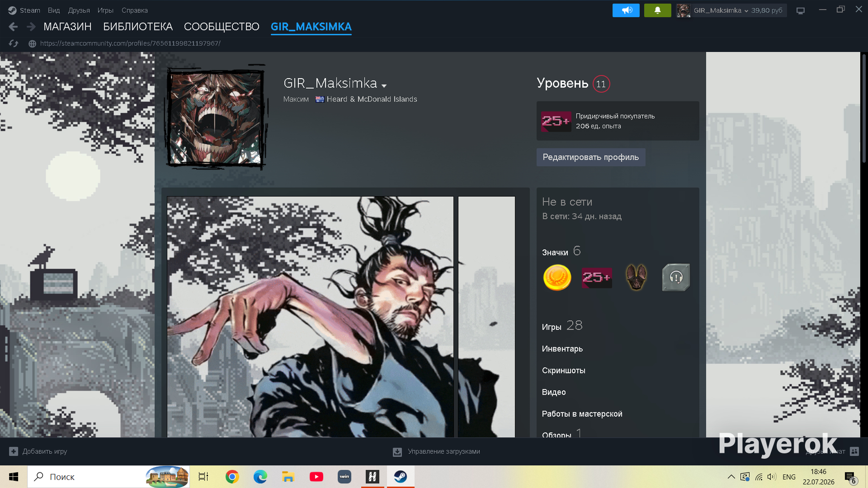Screen dimensions: 868x488
Task: Expand the persona name history arrow
Action: [x=384, y=86]
